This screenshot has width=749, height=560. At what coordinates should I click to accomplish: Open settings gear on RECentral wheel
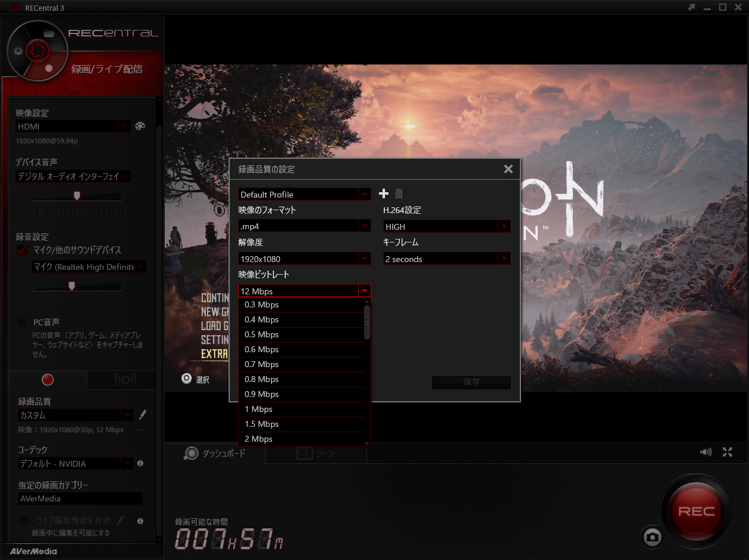tap(18, 51)
